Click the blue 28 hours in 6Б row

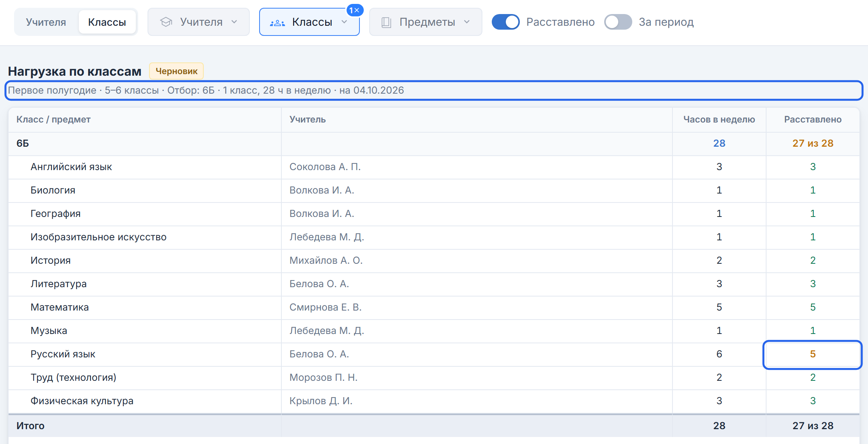719,144
